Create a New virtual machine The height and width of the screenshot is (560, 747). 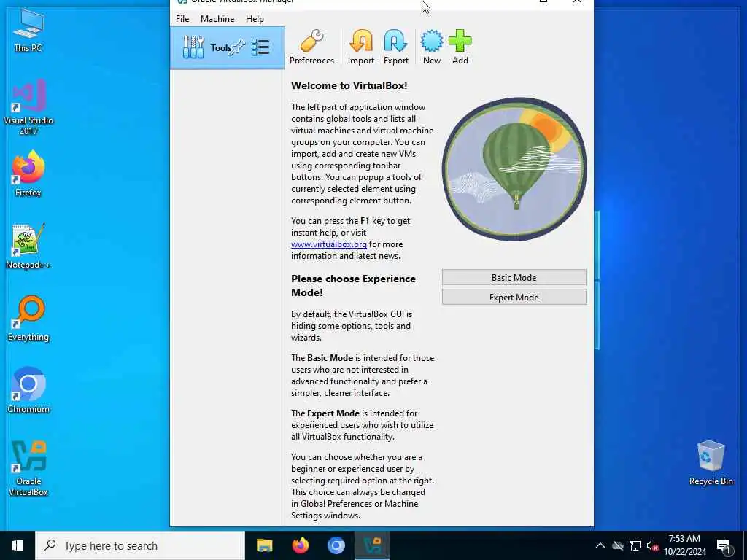[x=432, y=47]
